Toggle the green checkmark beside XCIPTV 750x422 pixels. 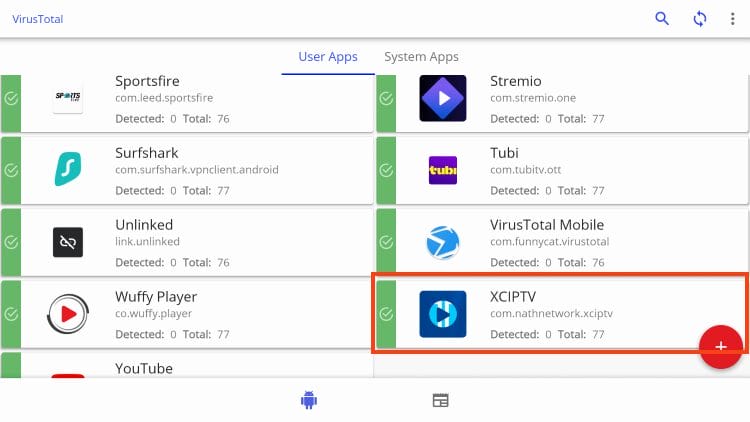(x=386, y=315)
